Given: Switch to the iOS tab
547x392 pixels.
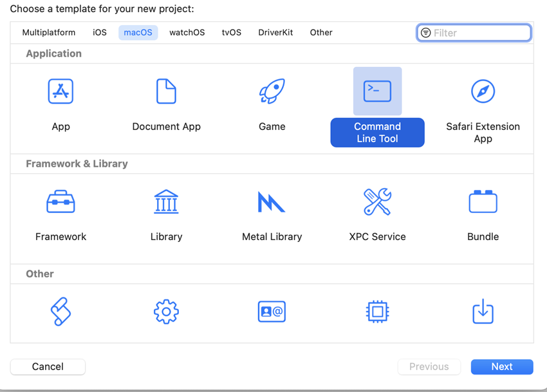Looking at the screenshot, I should (x=100, y=32).
